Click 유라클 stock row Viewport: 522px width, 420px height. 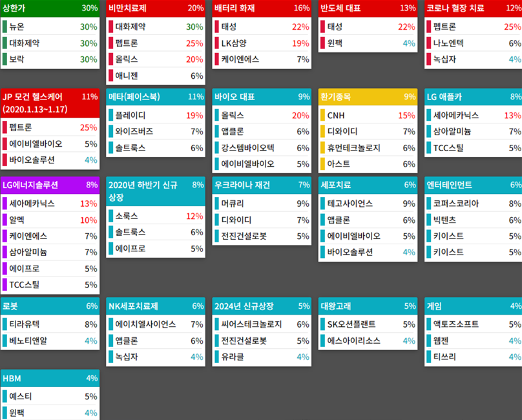(262, 357)
